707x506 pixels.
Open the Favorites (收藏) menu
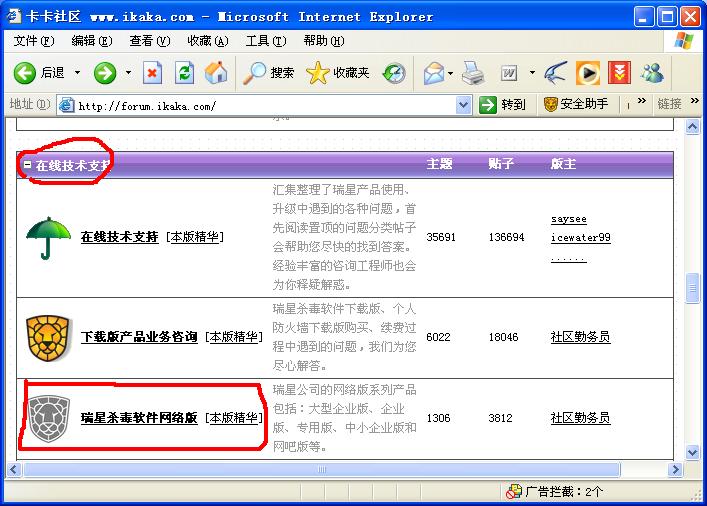(x=208, y=41)
